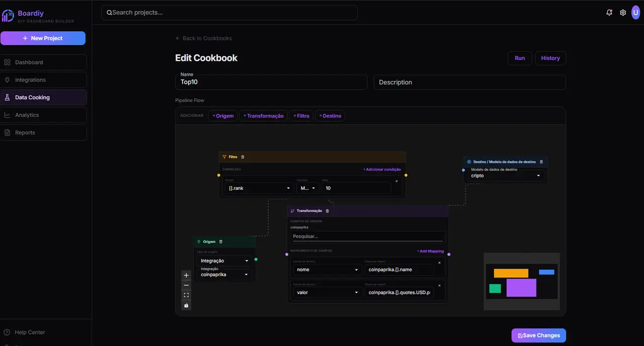Open the cookbook History

[550, 58]
